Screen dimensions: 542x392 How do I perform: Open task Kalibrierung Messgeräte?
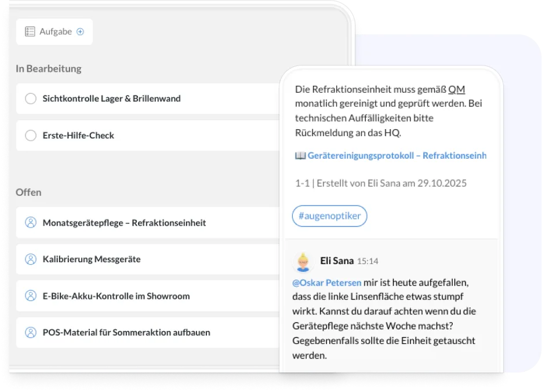click(x=148, y=259)
